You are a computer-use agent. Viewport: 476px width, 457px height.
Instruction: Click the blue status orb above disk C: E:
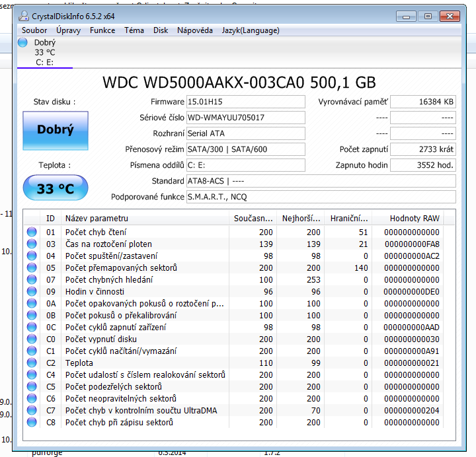(23, 43)
